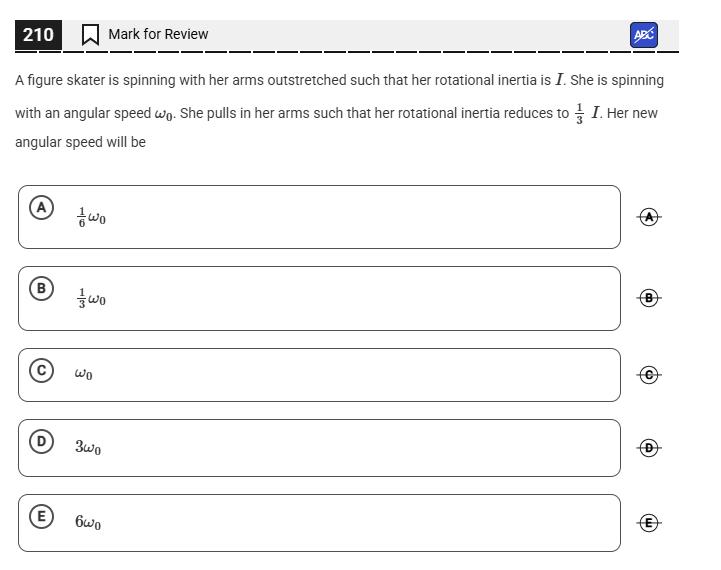The height and width of the screenshot is (570, 721).
Task: Select the circled letter A option
Action: pos(41,208)
